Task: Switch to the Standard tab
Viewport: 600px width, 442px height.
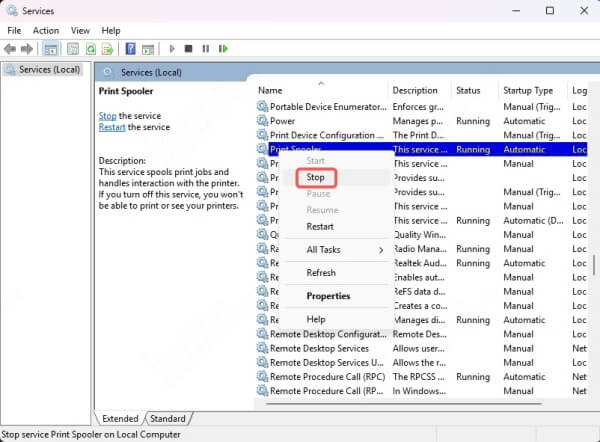Action: pos(168,419)
